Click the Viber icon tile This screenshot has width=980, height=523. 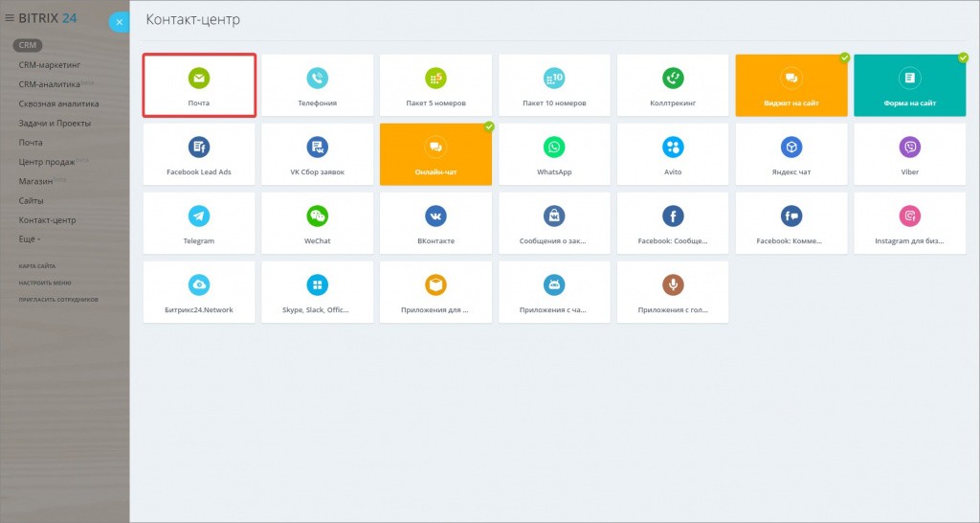click(x=910, y=147)
